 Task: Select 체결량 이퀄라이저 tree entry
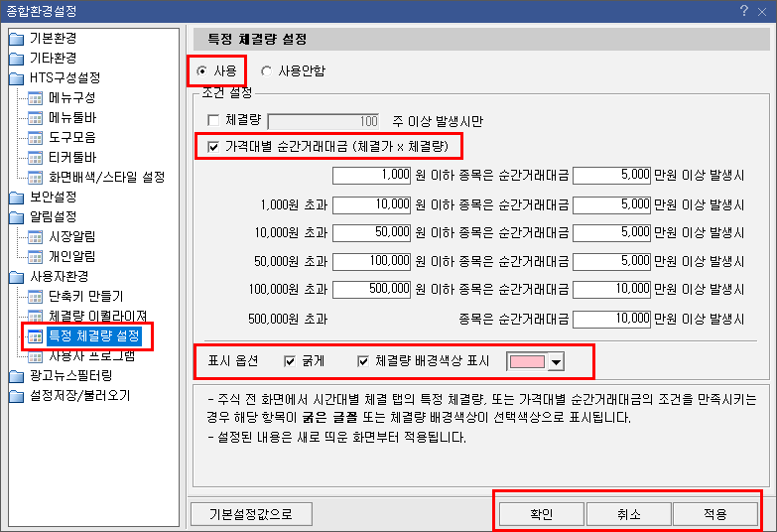97,316
